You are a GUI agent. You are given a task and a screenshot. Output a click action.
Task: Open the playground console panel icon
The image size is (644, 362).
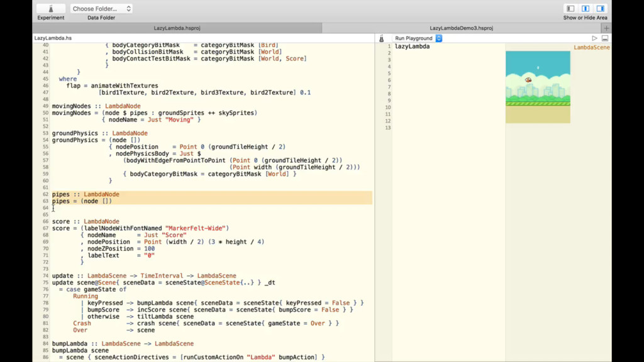tap(604, 38)
